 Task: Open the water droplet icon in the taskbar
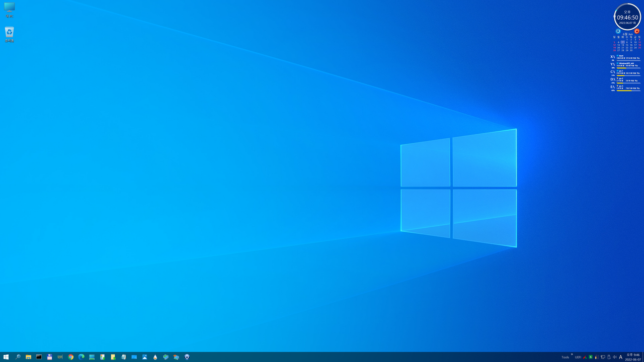click(x=155, y=357)
